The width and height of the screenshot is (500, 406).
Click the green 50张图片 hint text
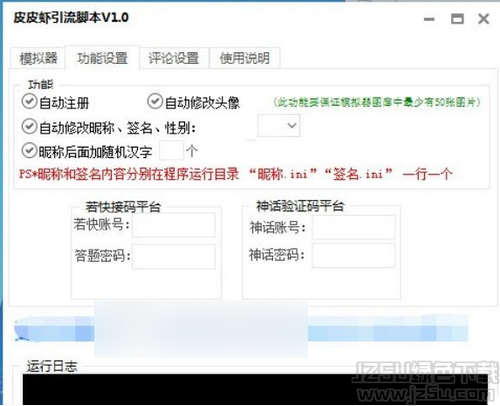[x=377, y=102]
